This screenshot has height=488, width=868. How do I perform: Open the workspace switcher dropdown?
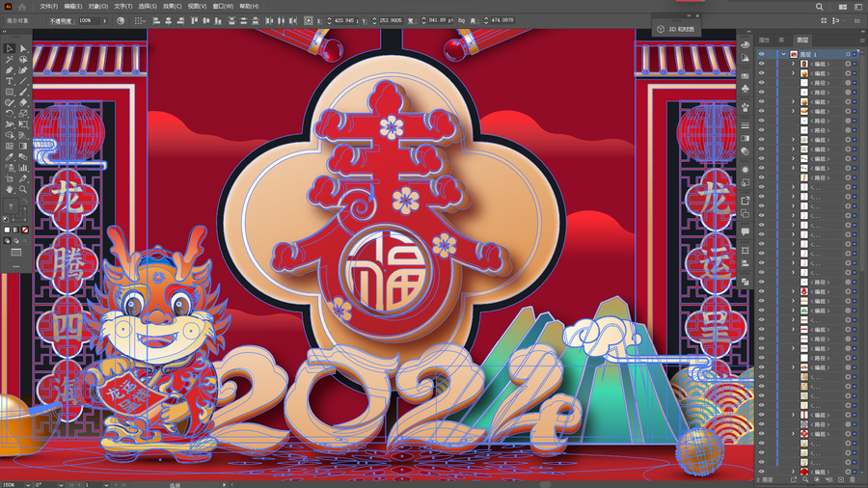click(x=858, y=7)
